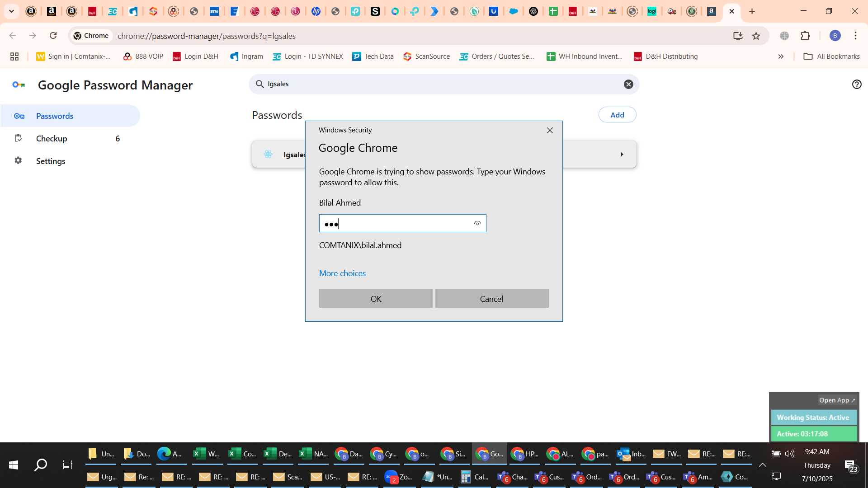Open Chrome extensions puzzle icon
Image resolution: width=868 pixels, height=488 pixels.
805,36
